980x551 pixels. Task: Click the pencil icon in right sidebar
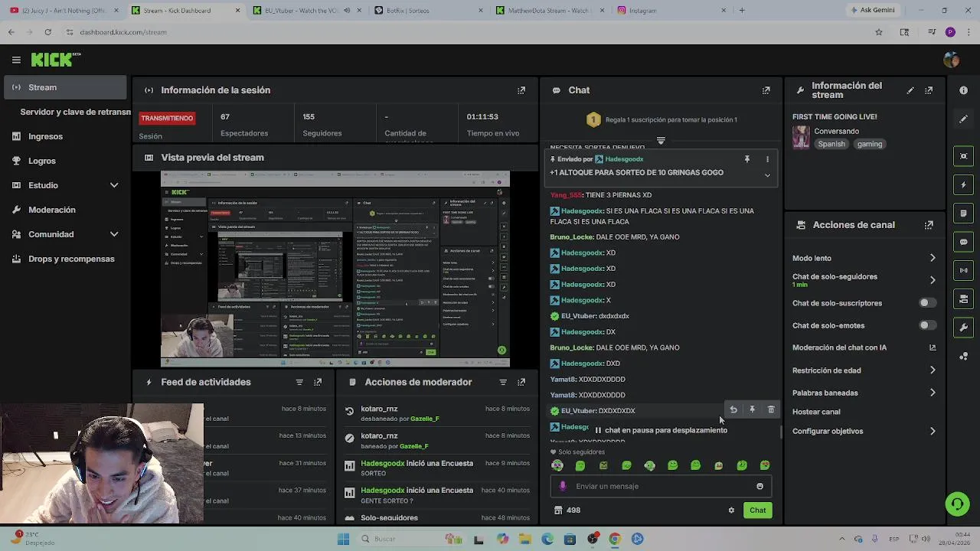[x=963, y=119]
